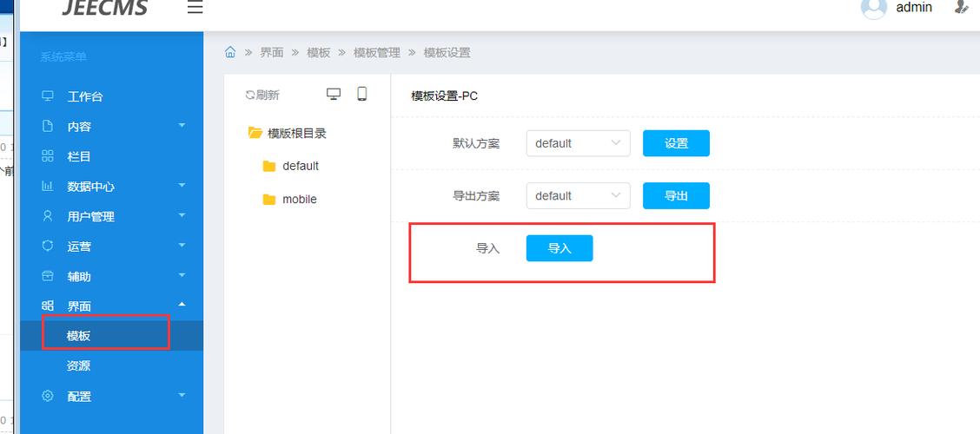Click the 内容 document icon

point(48,126)
